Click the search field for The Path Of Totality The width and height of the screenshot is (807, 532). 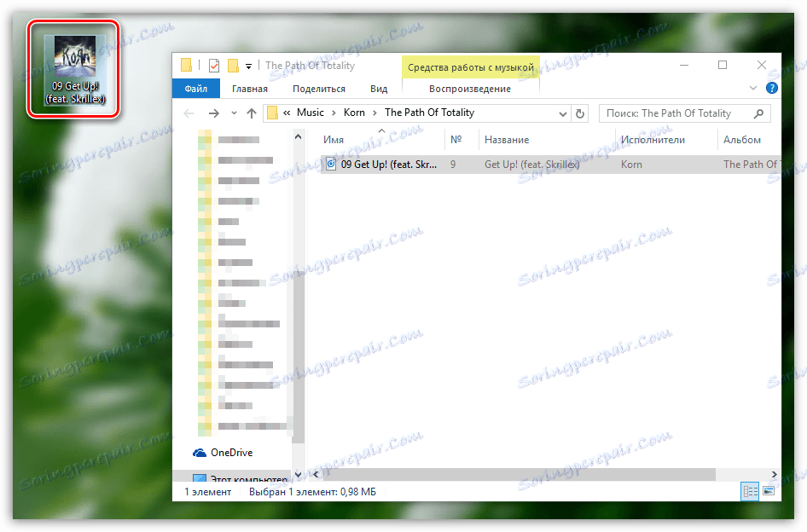[x=684, y=113]
